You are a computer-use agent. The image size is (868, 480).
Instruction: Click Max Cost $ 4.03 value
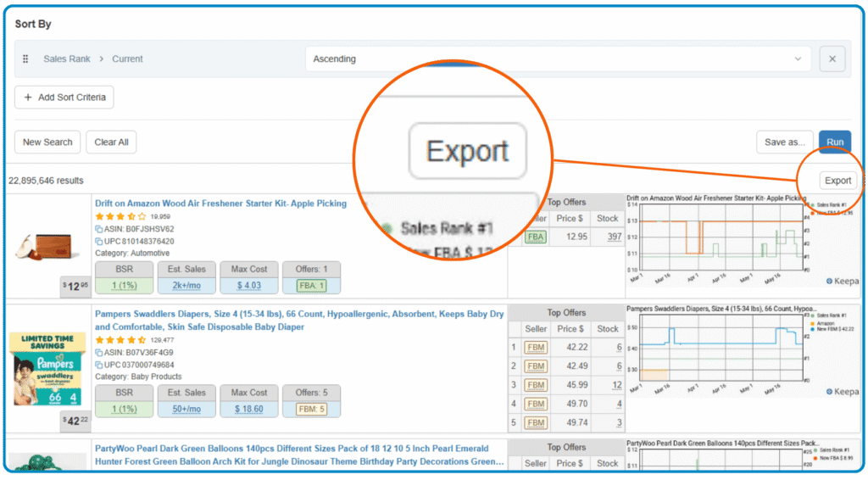[x=249, y=285]
